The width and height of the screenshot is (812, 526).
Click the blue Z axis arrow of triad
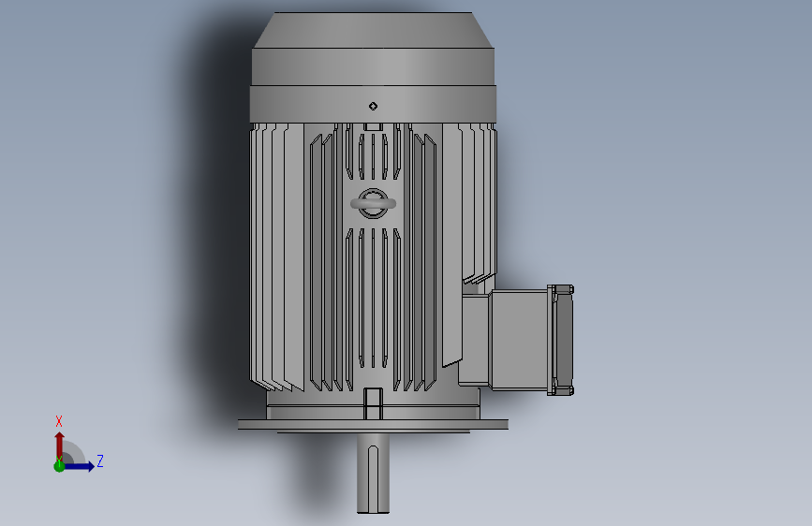80,466
